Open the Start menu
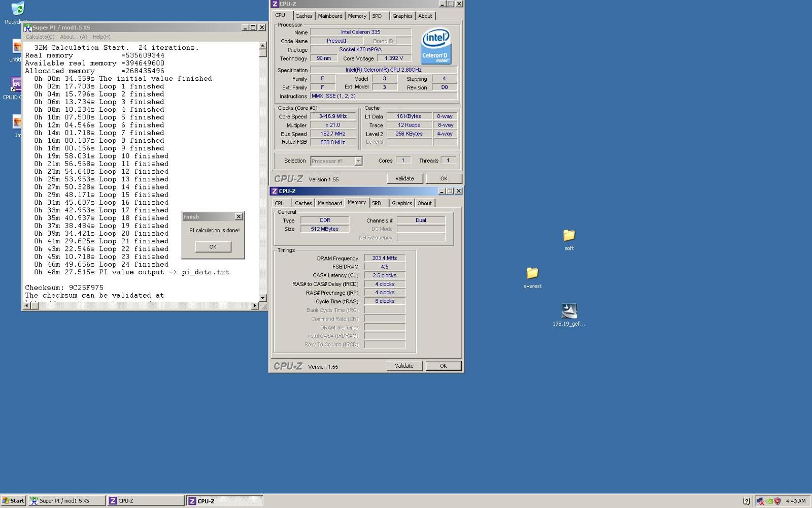Viewport: 812px width, 508px height. click(x=13, y=501)
